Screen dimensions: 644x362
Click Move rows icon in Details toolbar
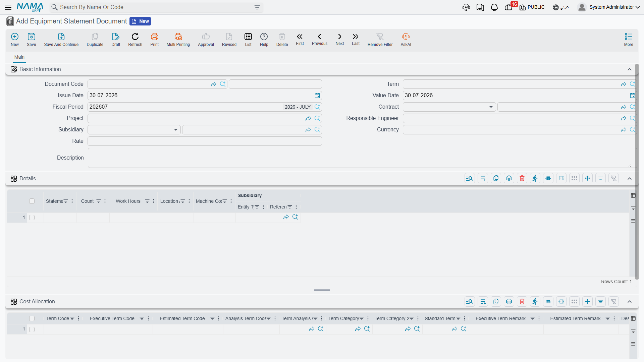pos(587,178)
